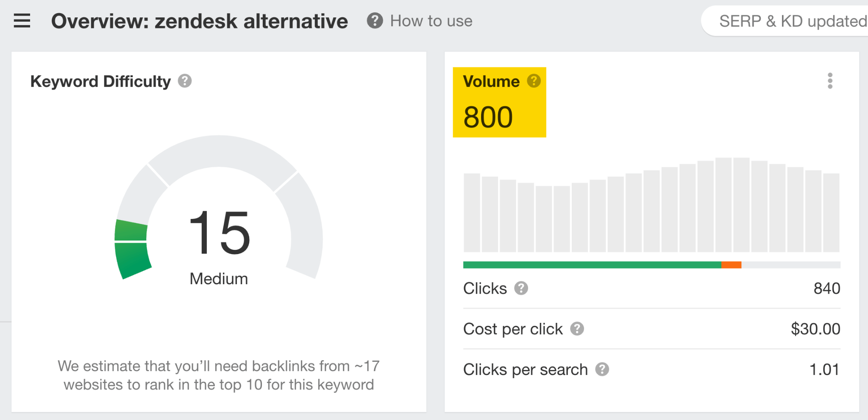Open the hamburger menu
This screenshot has width=868, height=420.
click(22, 21)
